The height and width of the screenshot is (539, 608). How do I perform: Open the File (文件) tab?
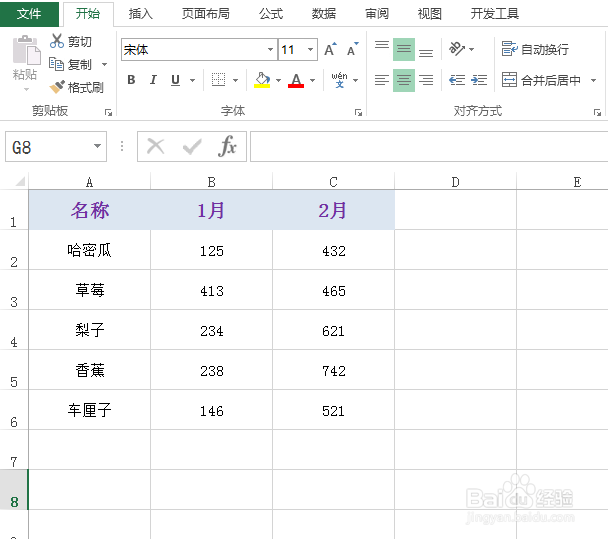point(29,14)
